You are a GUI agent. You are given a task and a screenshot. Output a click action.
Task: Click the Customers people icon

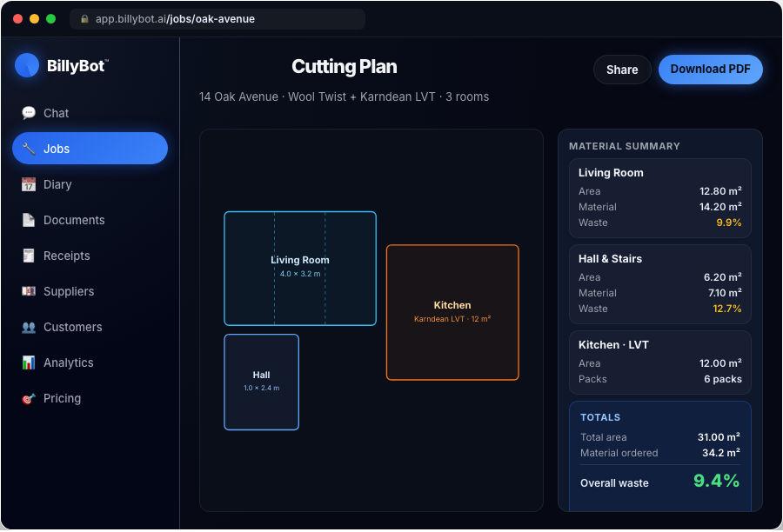(29, 327)
